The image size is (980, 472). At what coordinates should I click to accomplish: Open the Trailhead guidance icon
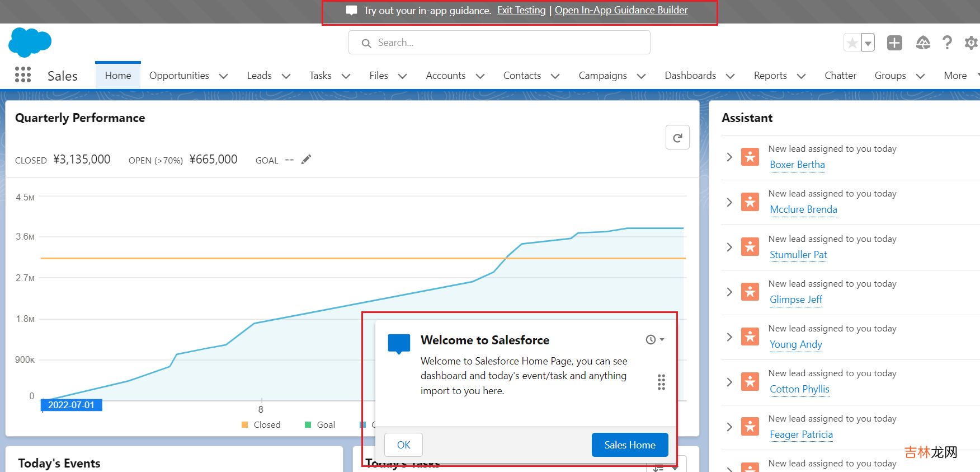click(x=922, y=43)
